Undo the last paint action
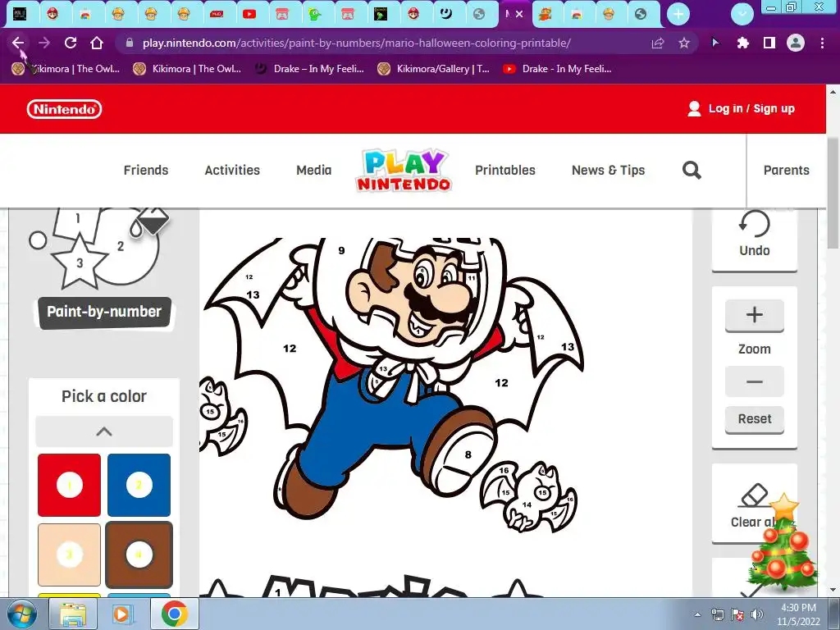The height and width of the screenshot is (630, 840). click(755, 235)
